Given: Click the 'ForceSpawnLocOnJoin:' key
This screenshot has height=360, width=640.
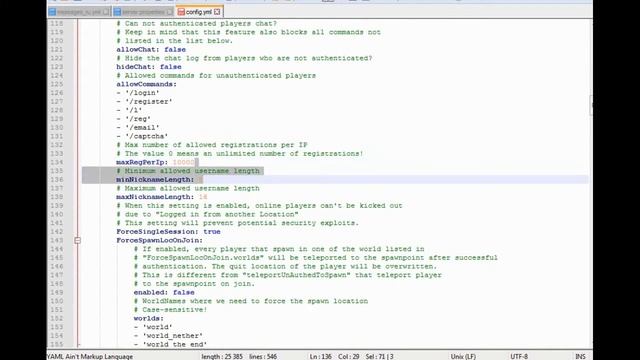Looking at the screenshot, I should click(x=160, y=240).
